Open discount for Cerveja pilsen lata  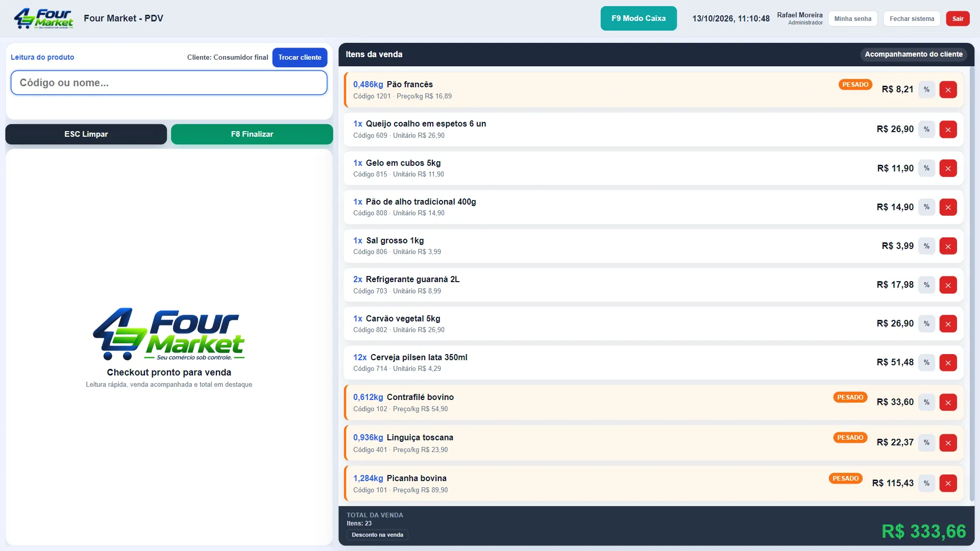tap(926, 363)
